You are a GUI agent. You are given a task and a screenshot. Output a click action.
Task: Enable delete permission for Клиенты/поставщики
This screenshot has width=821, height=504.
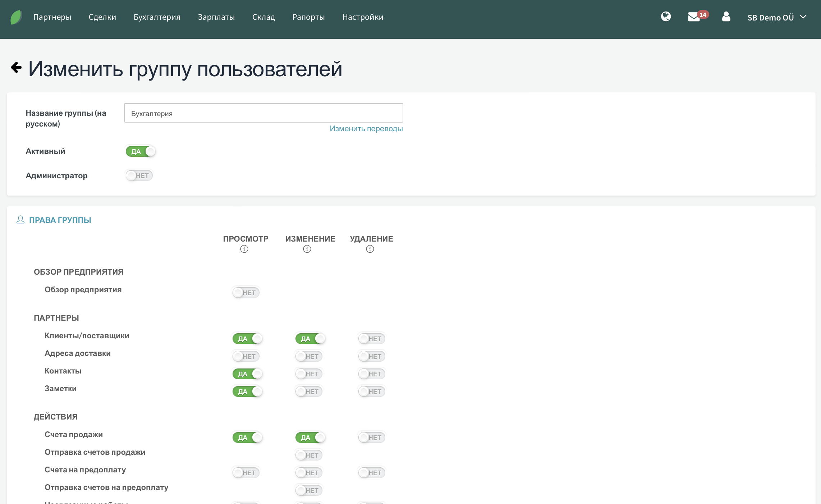coord(372,339)
